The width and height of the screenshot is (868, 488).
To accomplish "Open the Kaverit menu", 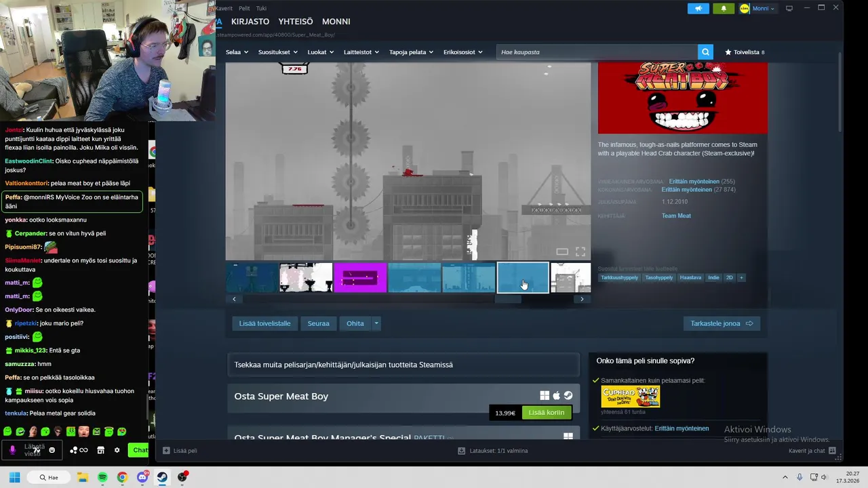I will tap(224, 9).
